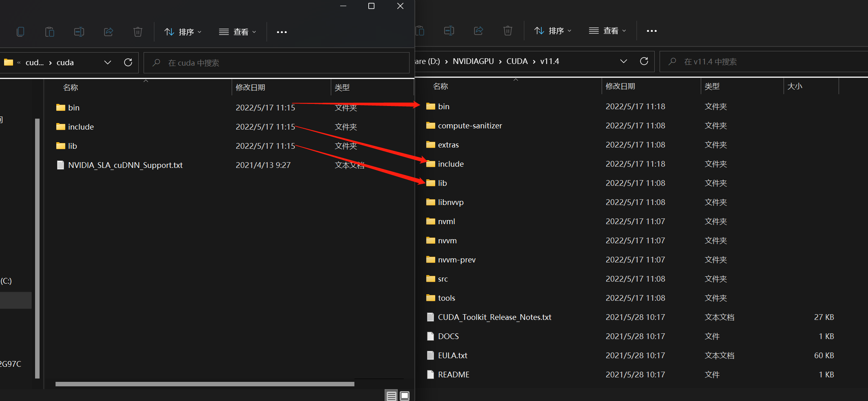Open more options ellipsis in v11.4 window
868x401 pixels.
[x=652, y=31]
